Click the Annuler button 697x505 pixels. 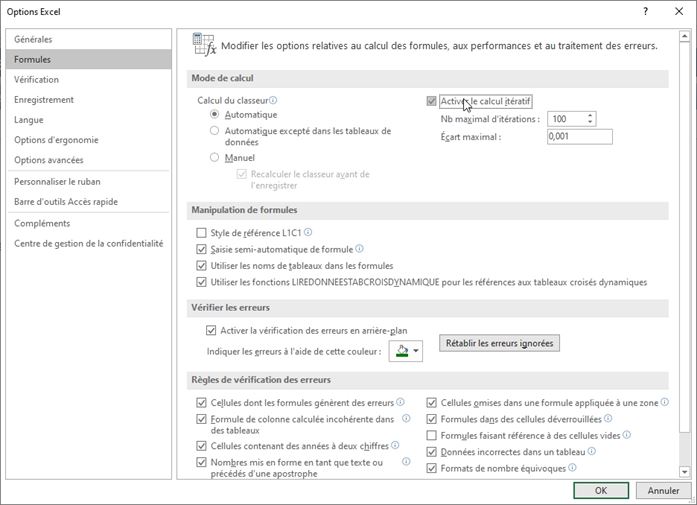tap(663, 490)
